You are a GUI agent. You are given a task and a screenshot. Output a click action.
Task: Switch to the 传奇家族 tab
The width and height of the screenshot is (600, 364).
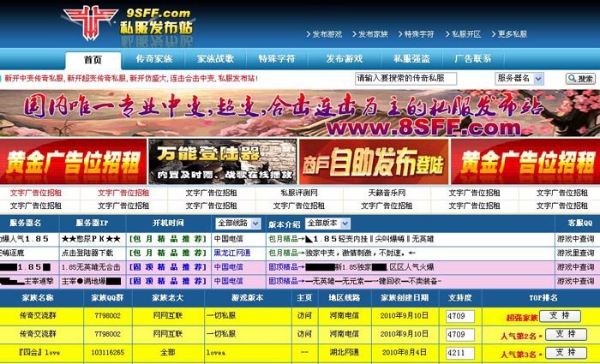click(154, 59)
